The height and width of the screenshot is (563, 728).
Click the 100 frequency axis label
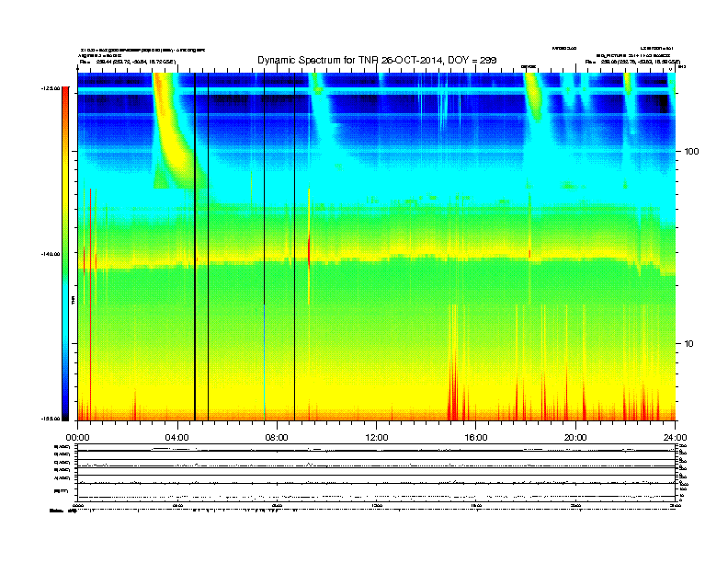(691, 152)
